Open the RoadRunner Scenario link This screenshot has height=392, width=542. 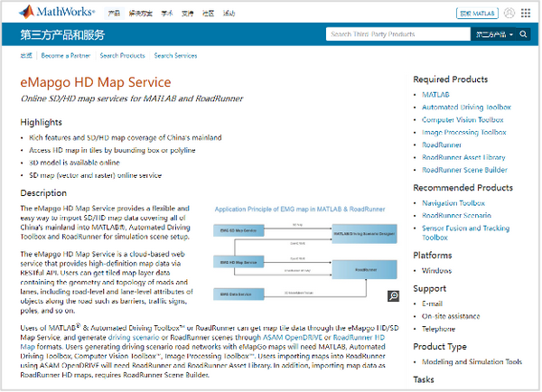click(x=457, y=216)
